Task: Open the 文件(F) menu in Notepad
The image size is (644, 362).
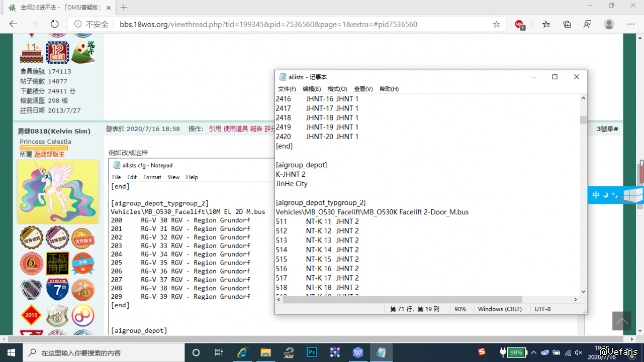Action: tap(287, 89)
